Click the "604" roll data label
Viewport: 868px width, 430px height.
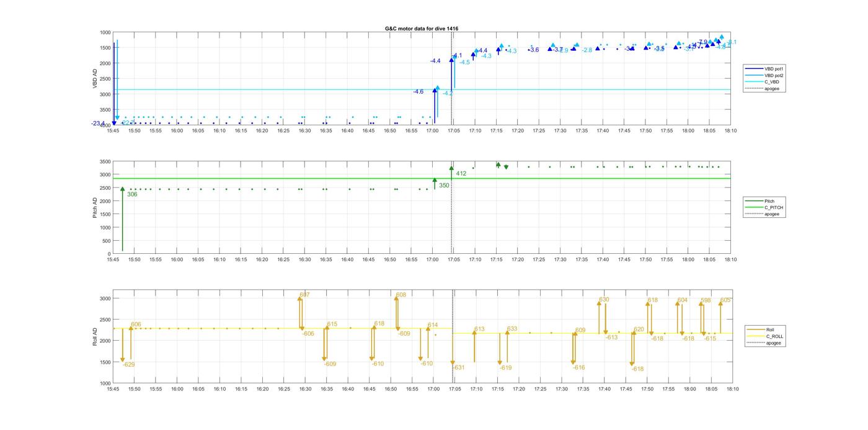tap(683, 300)
